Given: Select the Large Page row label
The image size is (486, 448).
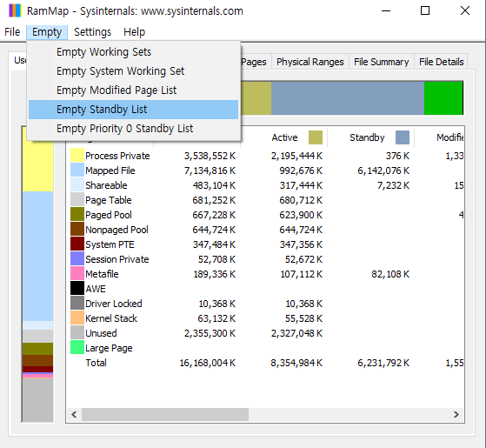Looking at the screenshot, I should [109, 348].
